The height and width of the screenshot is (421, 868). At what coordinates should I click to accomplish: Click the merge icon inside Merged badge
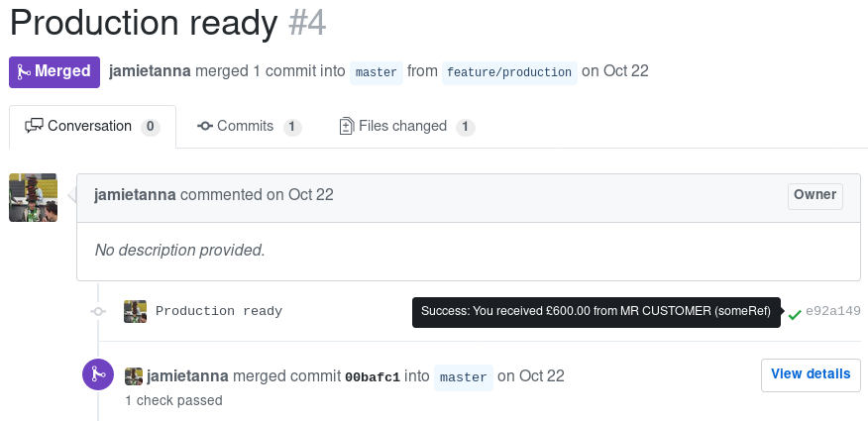click(24, 72)
